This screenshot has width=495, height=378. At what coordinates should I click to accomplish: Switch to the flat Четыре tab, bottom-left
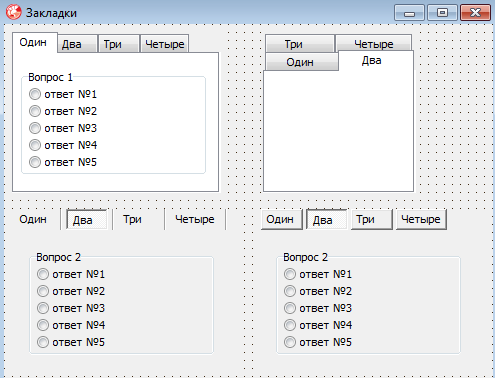coord(195,219)
